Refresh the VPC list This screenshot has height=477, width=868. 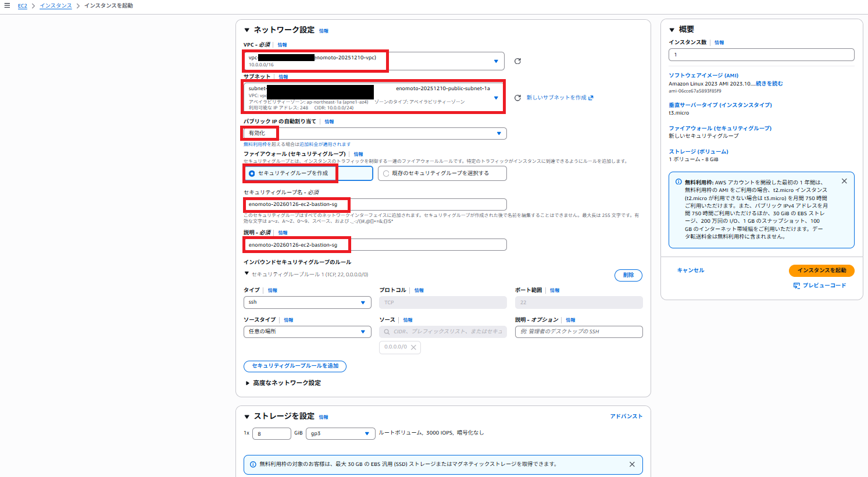[517, 61]
